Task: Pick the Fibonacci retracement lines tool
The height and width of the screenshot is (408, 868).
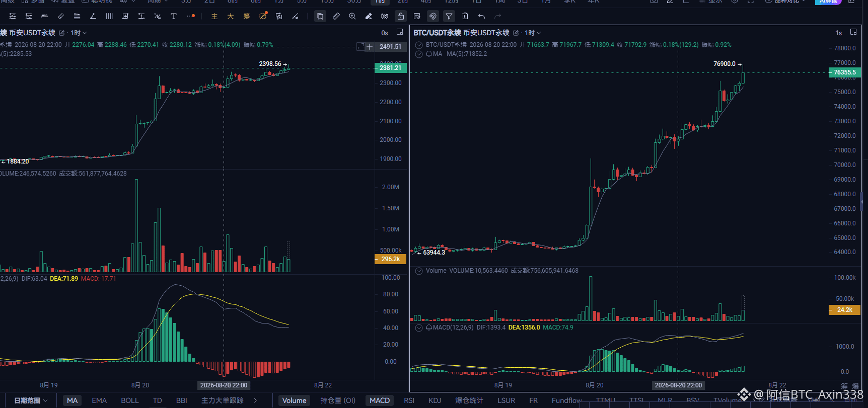Action: 77,16
